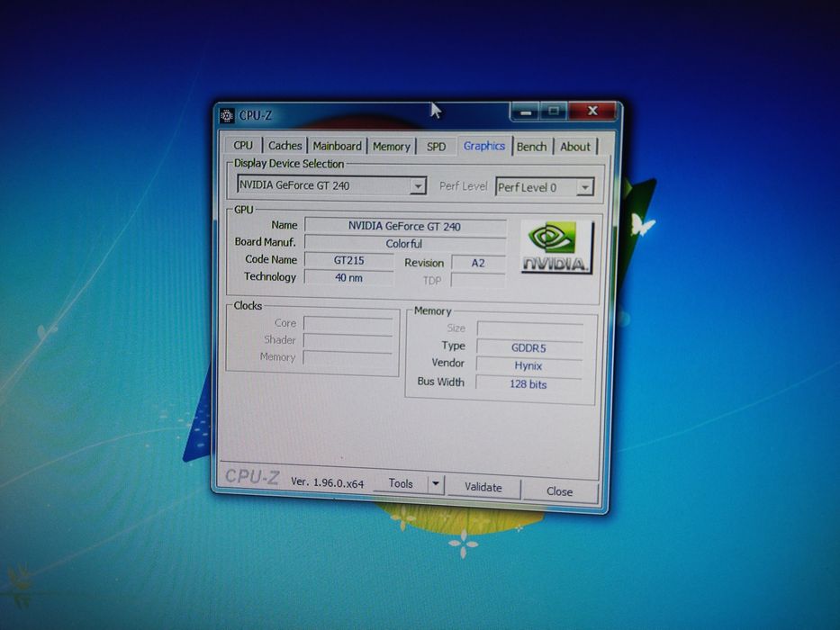Click the empty Shader clock field

[348, 341]
